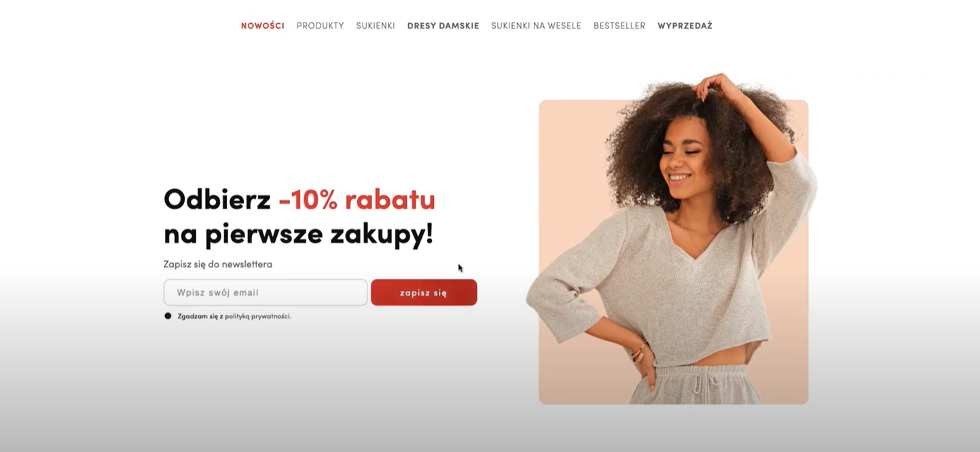980x452 pixels.
Task: Visit the BESTSELLER section
Action: click(619, 26)
